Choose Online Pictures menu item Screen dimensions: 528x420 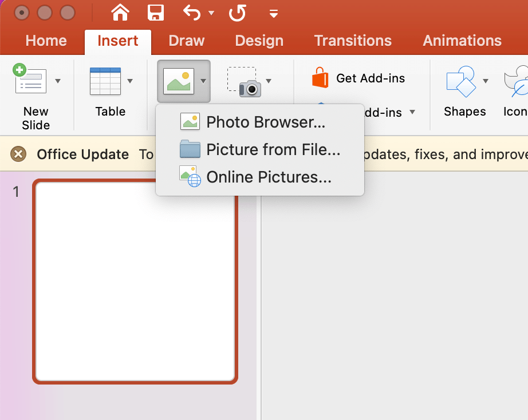click(x=269, y=177)
